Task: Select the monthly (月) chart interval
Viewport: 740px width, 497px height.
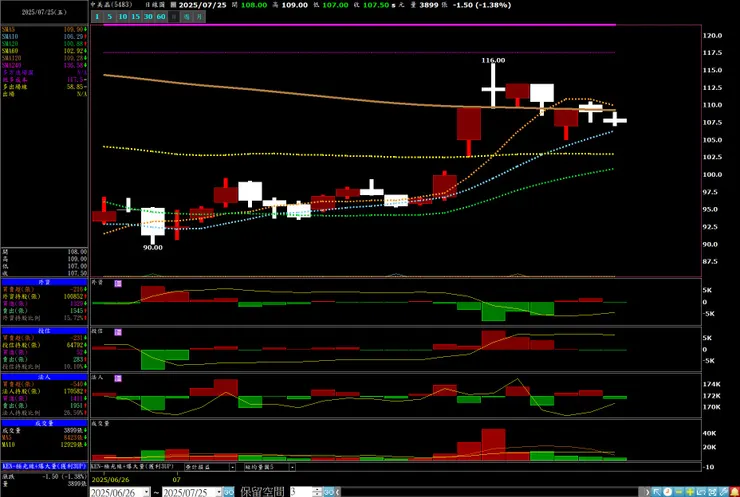Action: tap(199, 17)
